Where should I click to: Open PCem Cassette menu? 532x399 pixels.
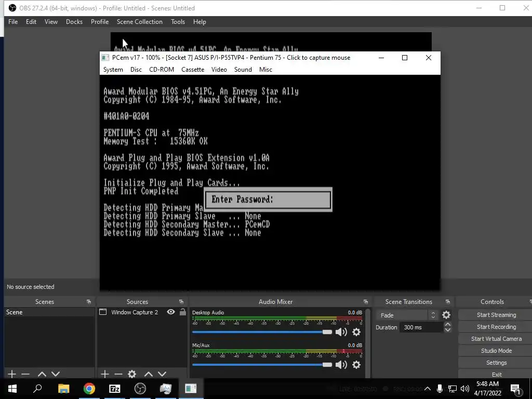(193, 70)
